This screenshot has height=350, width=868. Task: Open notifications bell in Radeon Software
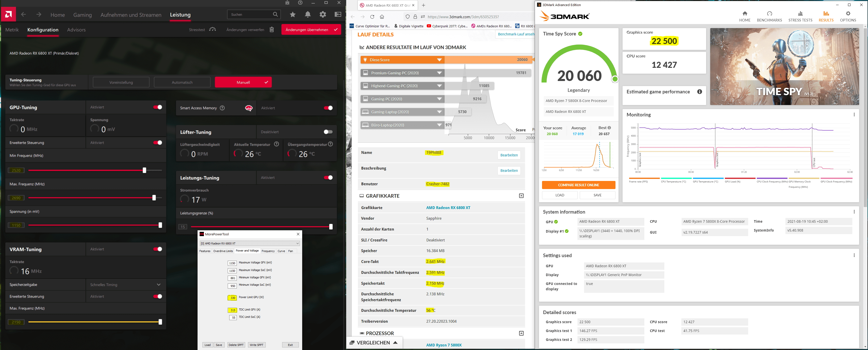[308, 14]
